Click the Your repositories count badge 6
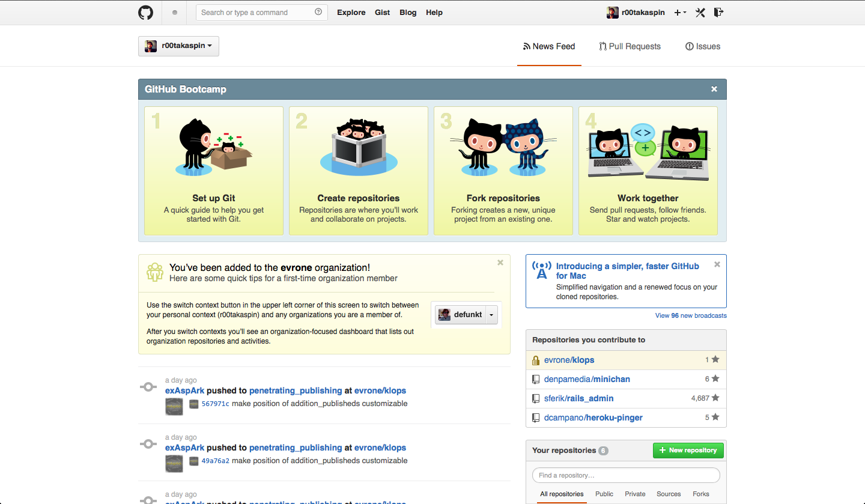 tap(603, 451)
